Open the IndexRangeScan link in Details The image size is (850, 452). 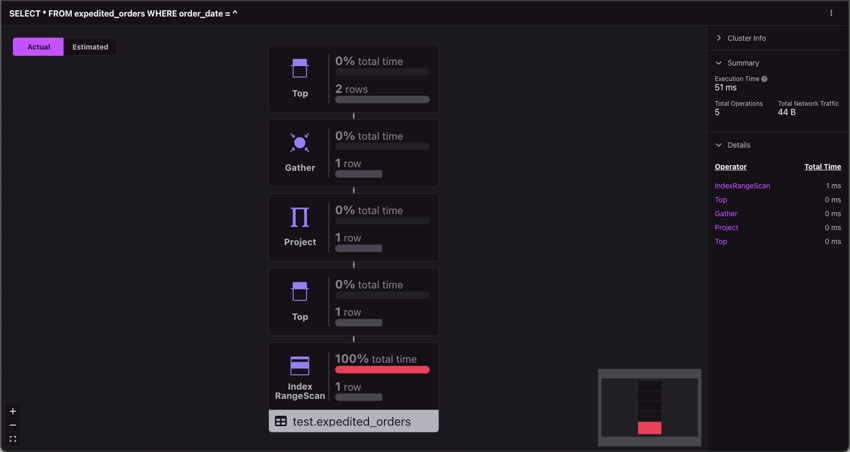742,186
